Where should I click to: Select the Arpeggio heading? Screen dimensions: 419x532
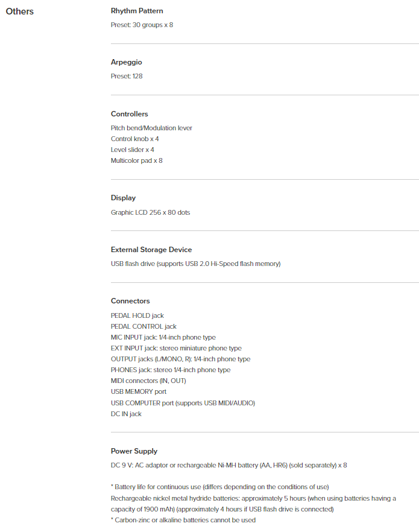[x=127, y=63]
